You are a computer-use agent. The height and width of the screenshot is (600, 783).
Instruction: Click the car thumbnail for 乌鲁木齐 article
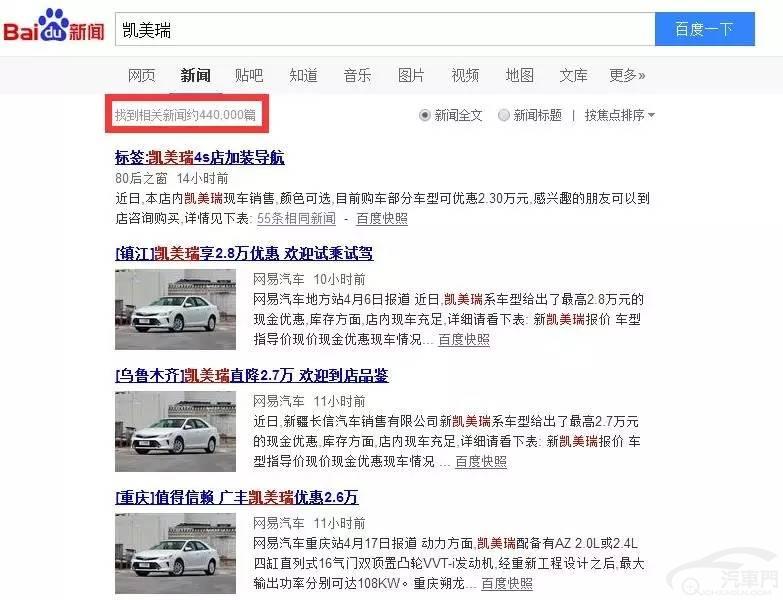(175, 432)
